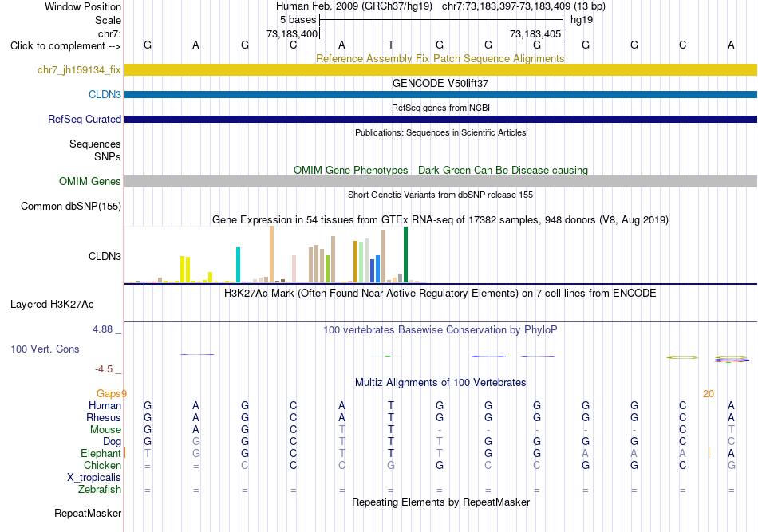Click the orange Gaps label

coord(109,393)
